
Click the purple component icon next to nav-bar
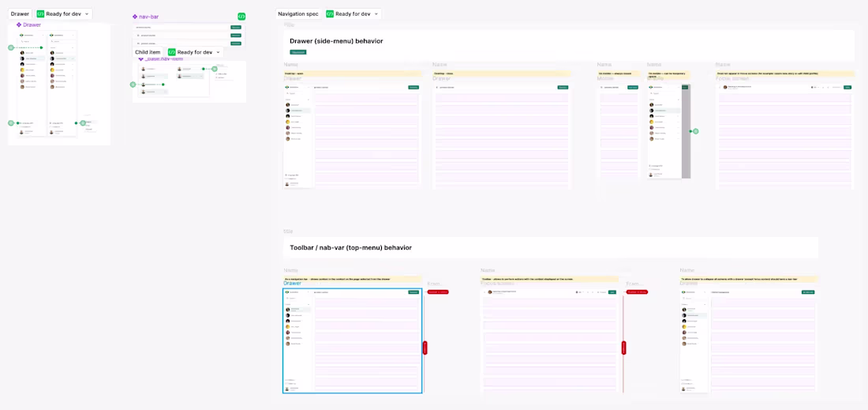point(134,17)
